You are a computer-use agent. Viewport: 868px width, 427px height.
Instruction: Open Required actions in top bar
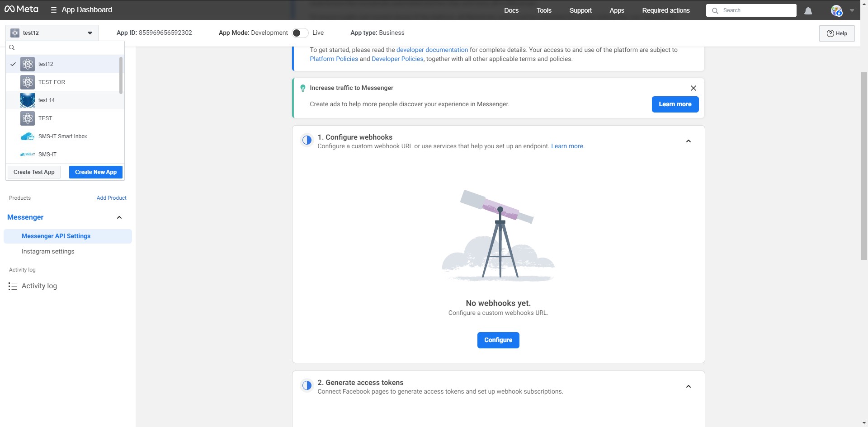tap(665, 10)
